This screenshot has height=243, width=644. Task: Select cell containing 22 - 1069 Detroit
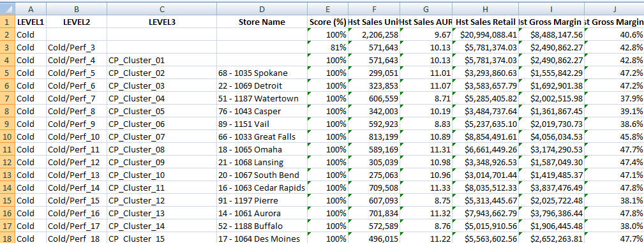coord(262,86)
